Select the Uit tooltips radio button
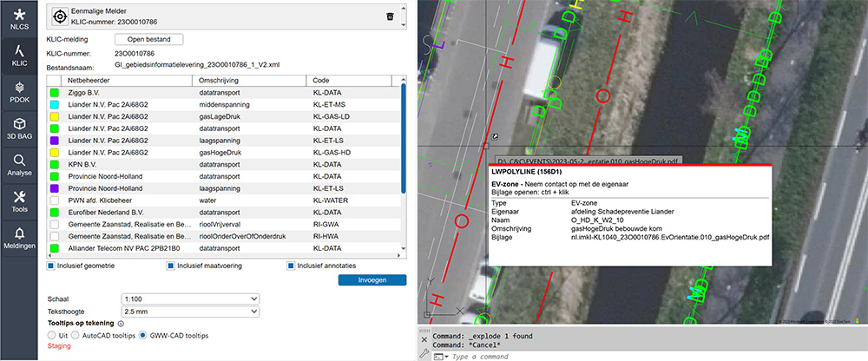The height and width of the screenshot is (361, 868). pyautogui.click(x=51, y=336)
